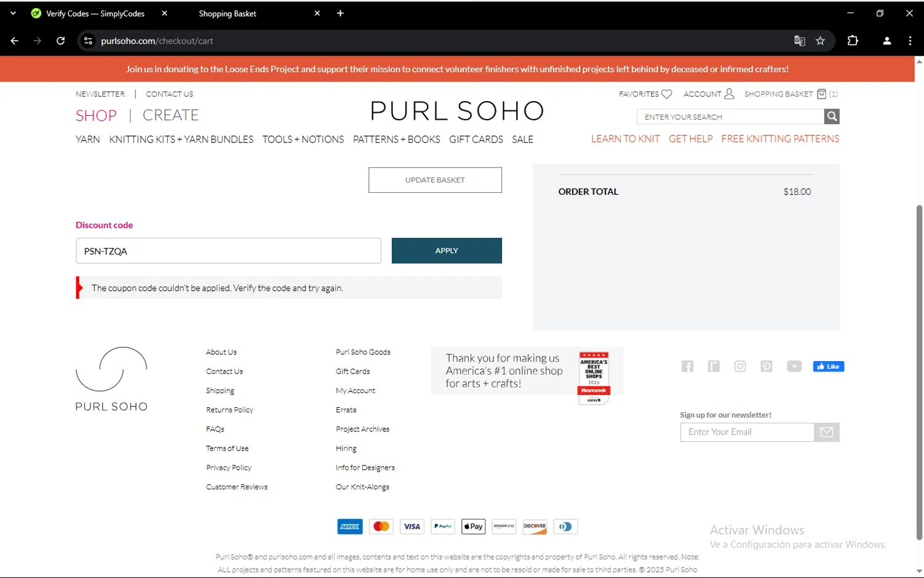Open Patterns + Books menu

(x=397, y=139)
